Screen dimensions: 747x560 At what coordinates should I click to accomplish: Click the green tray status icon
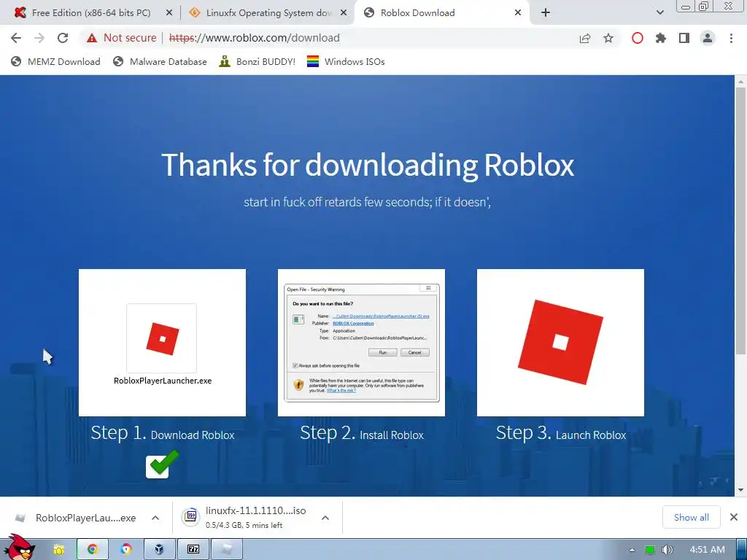[x=650, y=550]
